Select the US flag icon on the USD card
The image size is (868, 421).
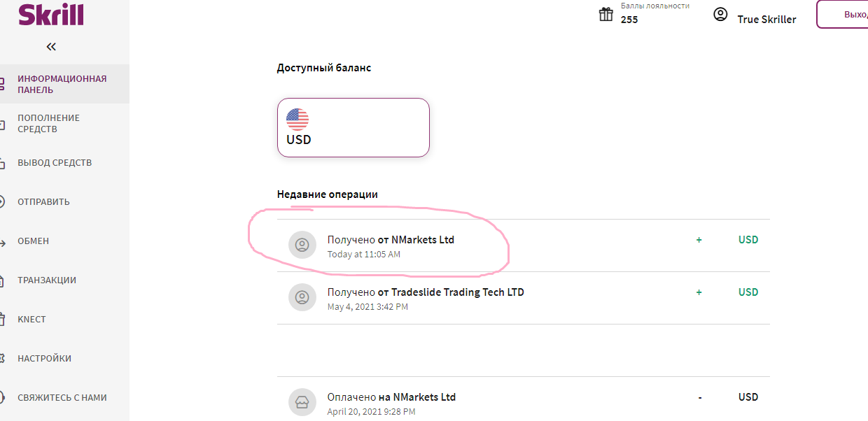point(297,120)
